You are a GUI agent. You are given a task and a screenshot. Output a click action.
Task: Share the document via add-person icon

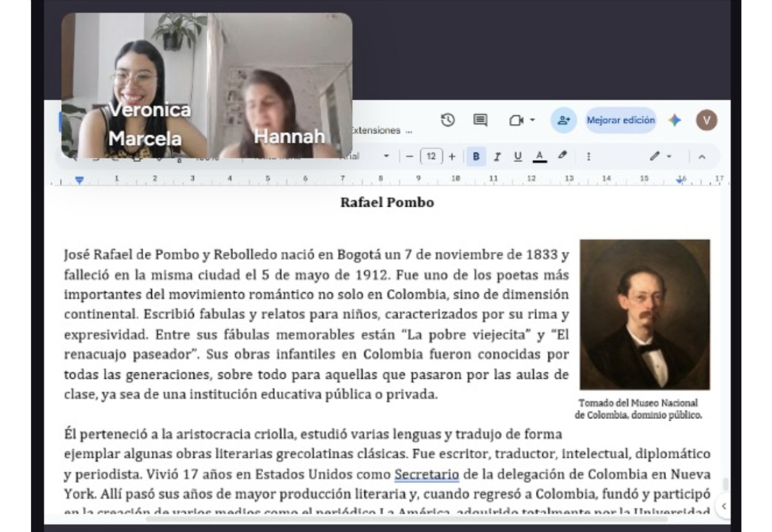coord(564,120)
